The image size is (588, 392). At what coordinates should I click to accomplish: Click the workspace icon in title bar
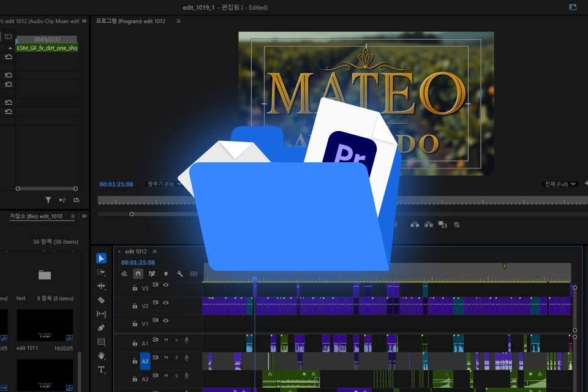tap(572, 7)
